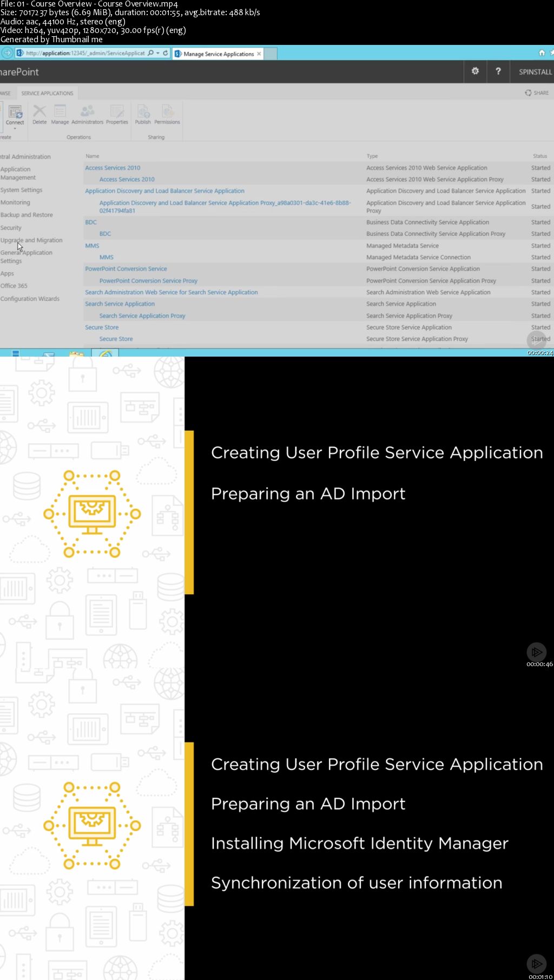Viewport: 554px width, 980px height.
Task: Open General Application Settings navigation link
Action: 27,256
